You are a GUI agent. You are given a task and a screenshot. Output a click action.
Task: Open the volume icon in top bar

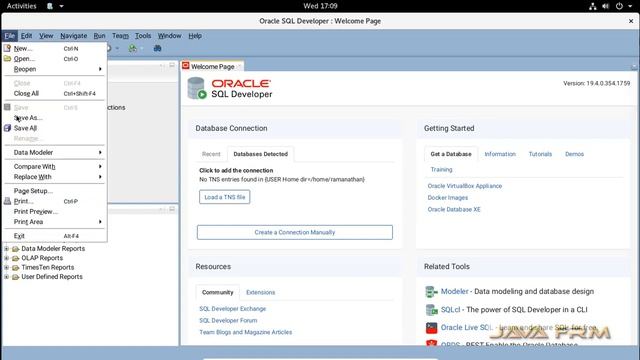click(606, 6)
